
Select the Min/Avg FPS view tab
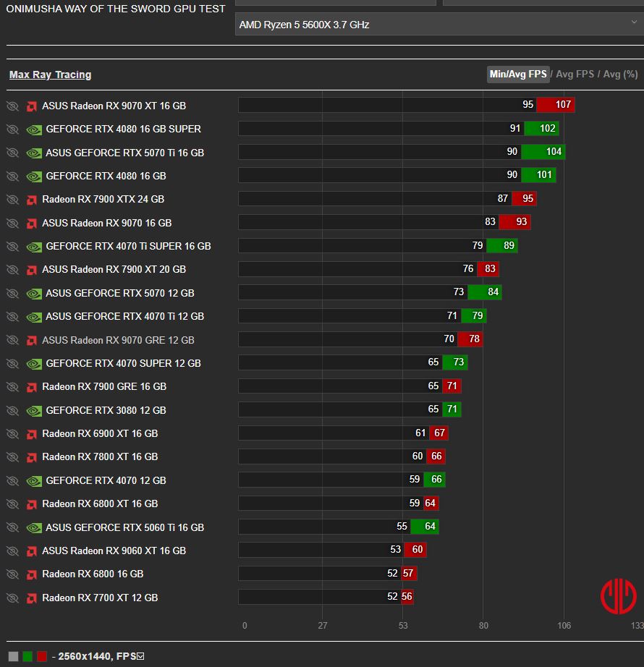[x=518, y=74]
